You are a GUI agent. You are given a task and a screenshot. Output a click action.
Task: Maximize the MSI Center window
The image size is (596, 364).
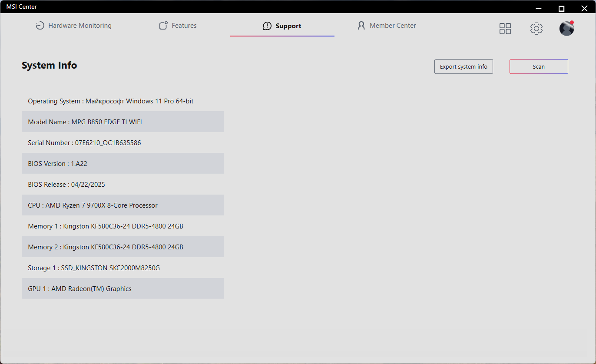(x=561, y=8)
